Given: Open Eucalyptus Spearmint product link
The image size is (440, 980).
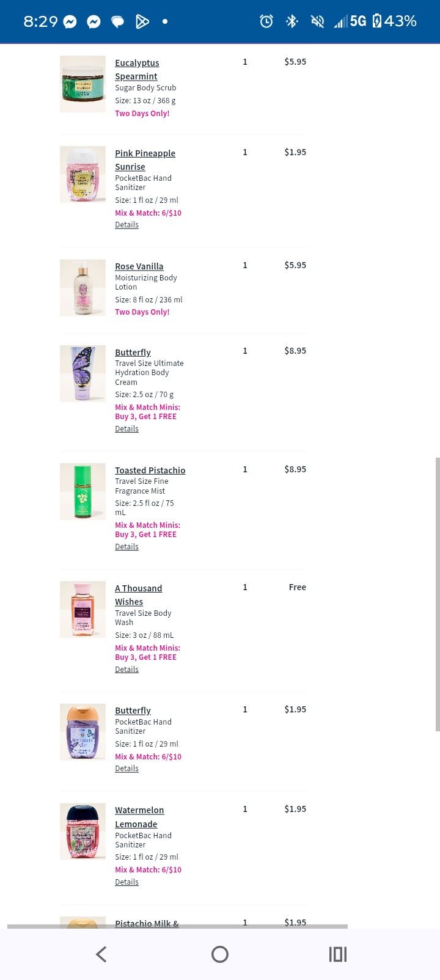Looking at the screenshot, I should click(137, 69).
